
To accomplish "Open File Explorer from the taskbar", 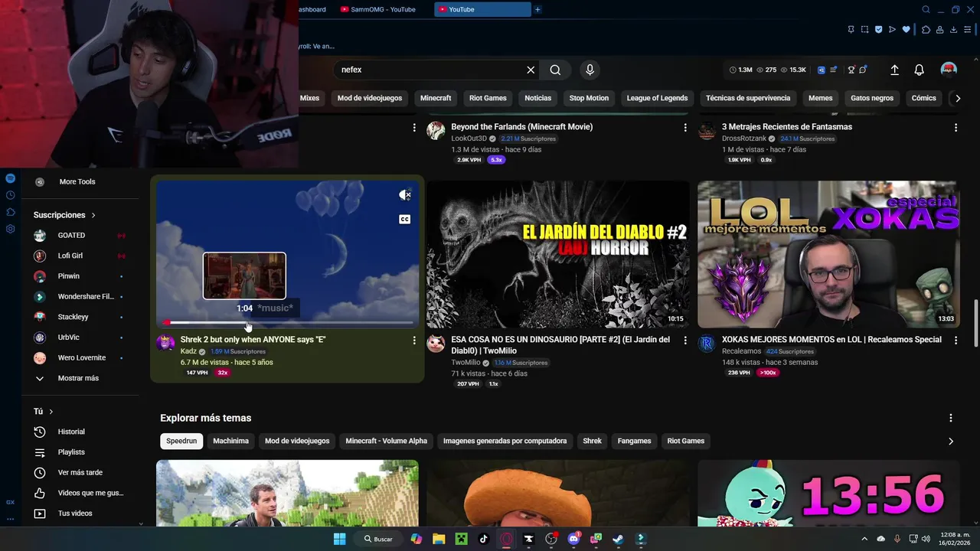I will (439, 539).
